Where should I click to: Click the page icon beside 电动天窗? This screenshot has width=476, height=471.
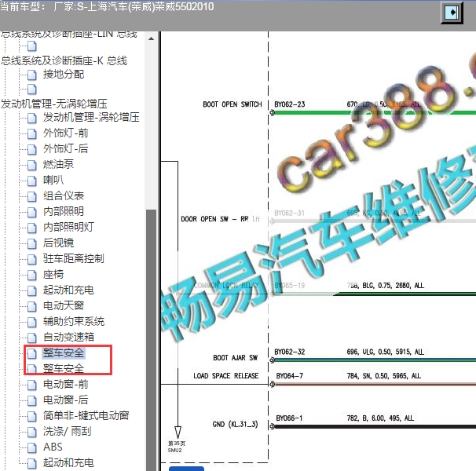click(x=32, y=306)
